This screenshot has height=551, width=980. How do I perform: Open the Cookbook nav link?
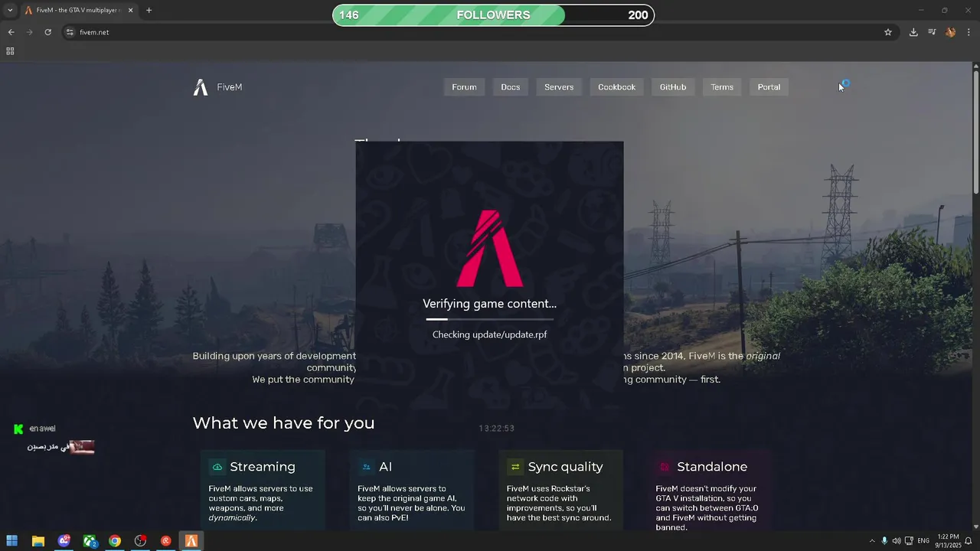[x=616, y=87]
